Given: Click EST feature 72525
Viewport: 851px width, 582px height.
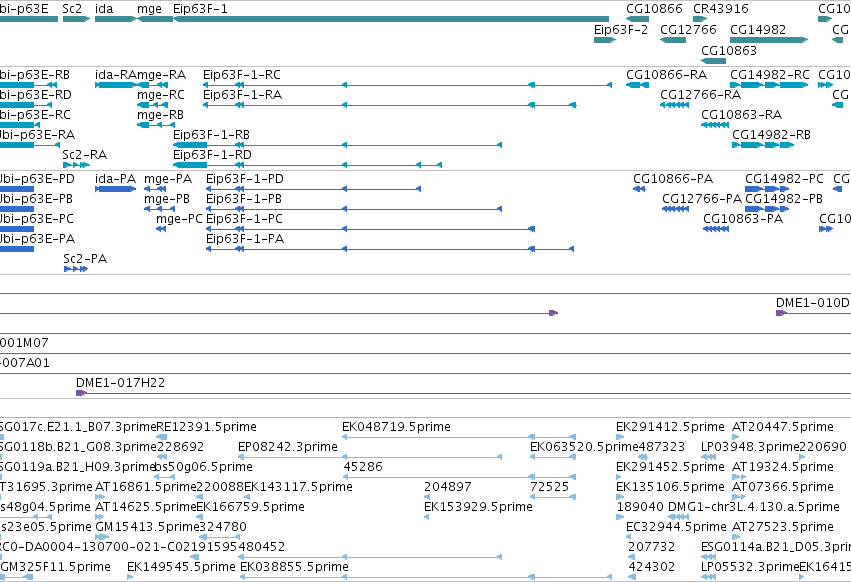Looking at the screenshot, I should 549,487.
